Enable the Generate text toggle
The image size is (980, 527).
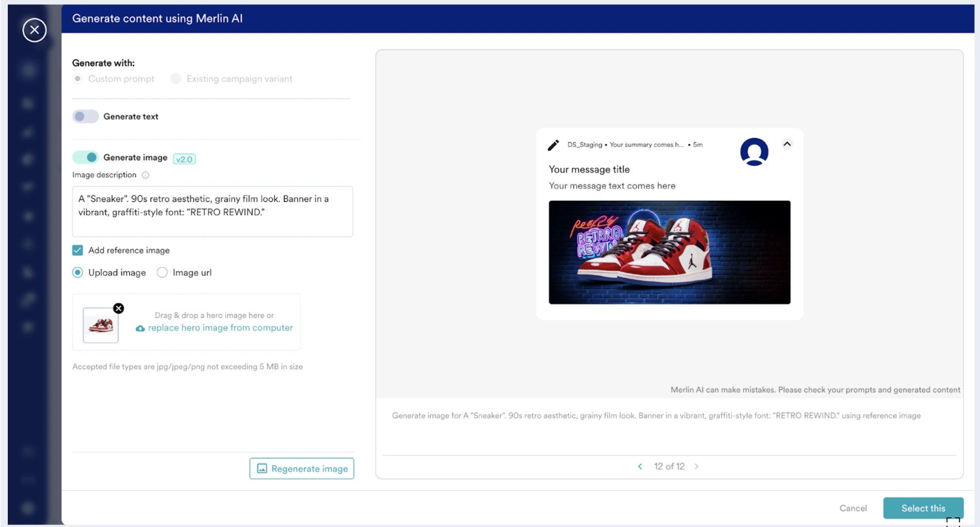[85, 116]
